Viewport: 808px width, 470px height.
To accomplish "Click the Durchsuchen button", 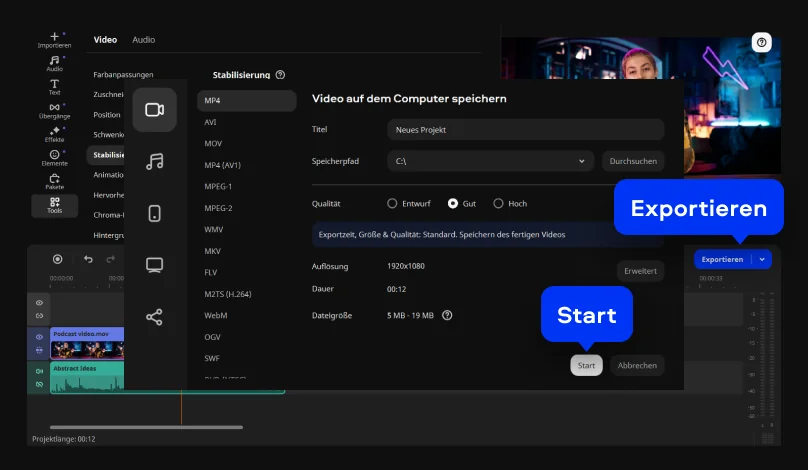I will point(632,161).
